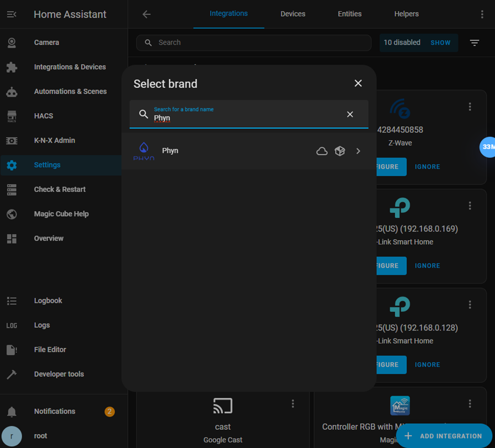Switch to the Helpers tab
495x448 pixels.
[406, 14]
